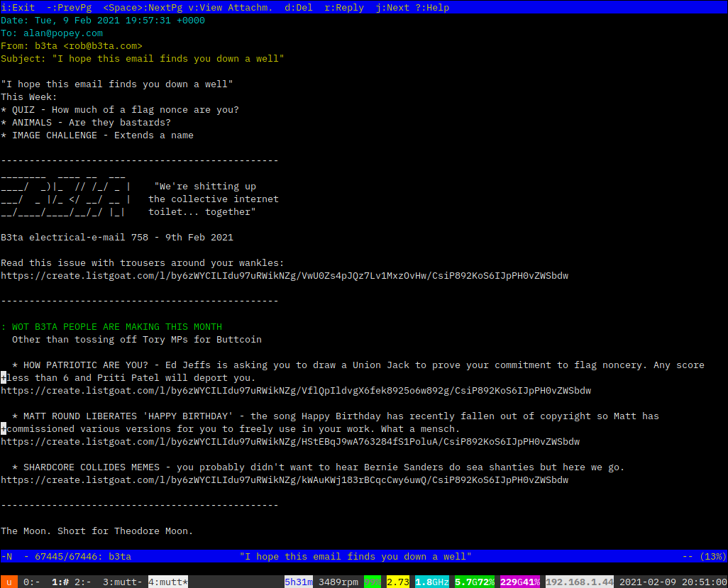The image size is (728, 588).
Task: Click the uptime 5h31m indicator
Action: 299,582
